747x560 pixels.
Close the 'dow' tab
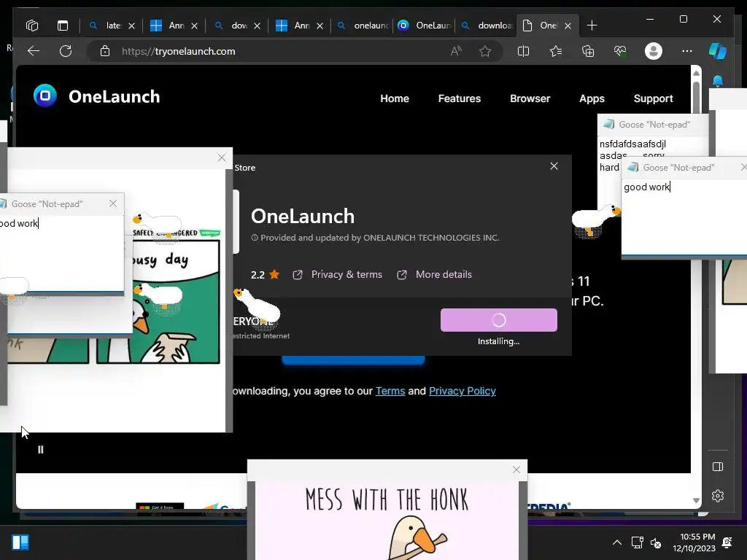[x=258, y=26]
